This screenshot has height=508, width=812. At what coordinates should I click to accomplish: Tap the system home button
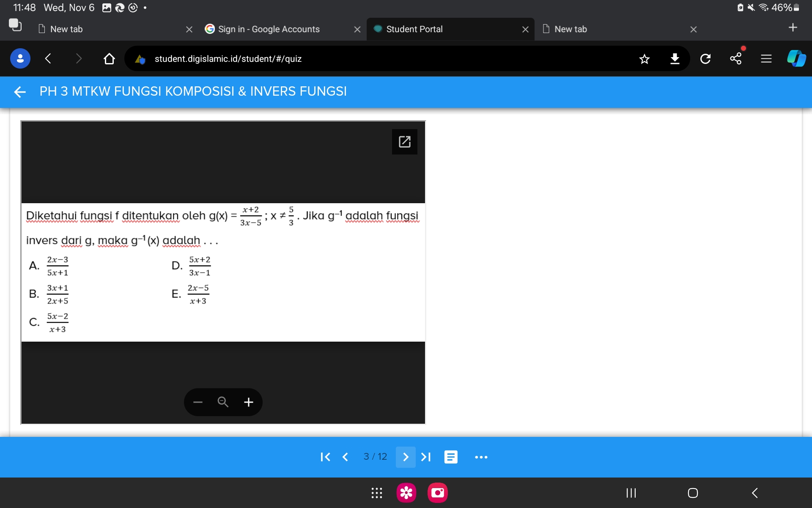point(693,493)
